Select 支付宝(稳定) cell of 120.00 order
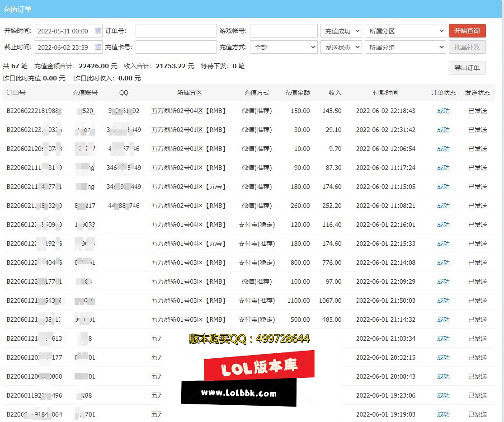 click(x=256, y=225)
